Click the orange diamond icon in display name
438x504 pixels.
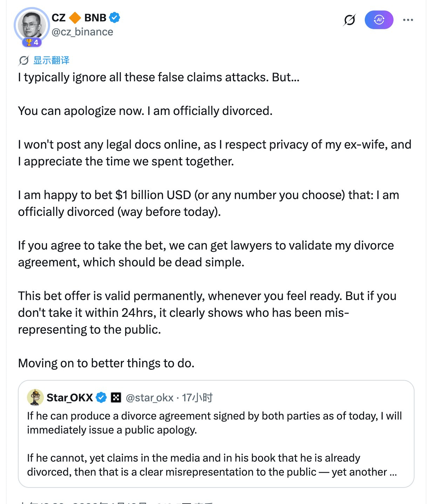tap(75, 18)
